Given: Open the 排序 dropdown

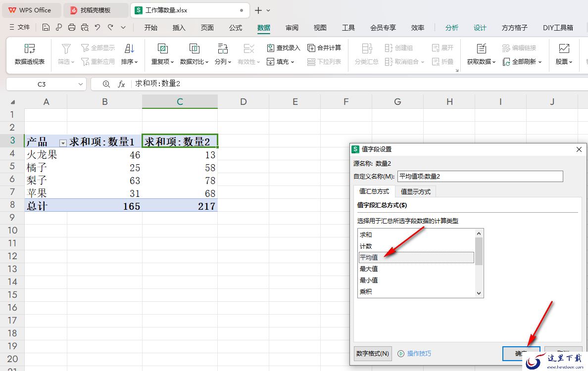Looking at the screenshot, I should pyautogui.click(x=129, y=61).
